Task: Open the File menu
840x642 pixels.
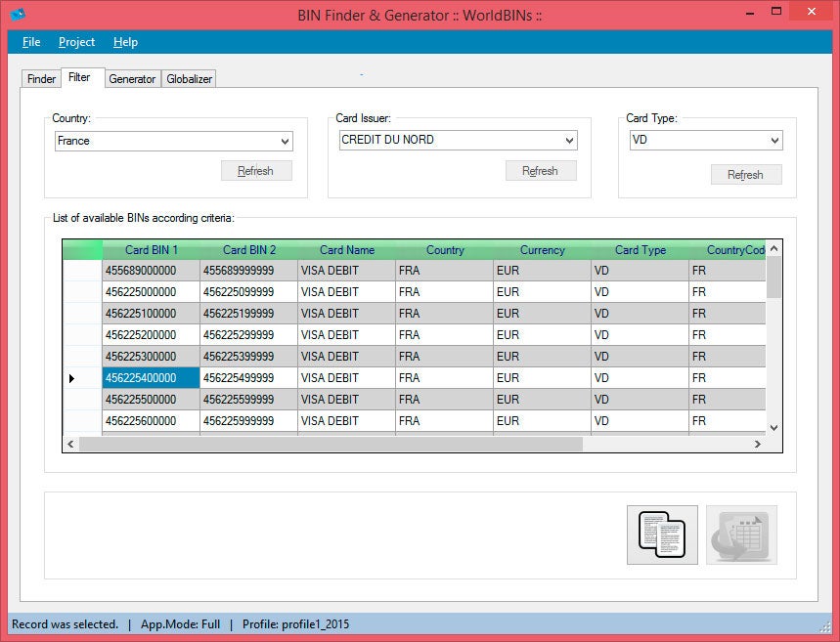Action: (x=31, y=42)
